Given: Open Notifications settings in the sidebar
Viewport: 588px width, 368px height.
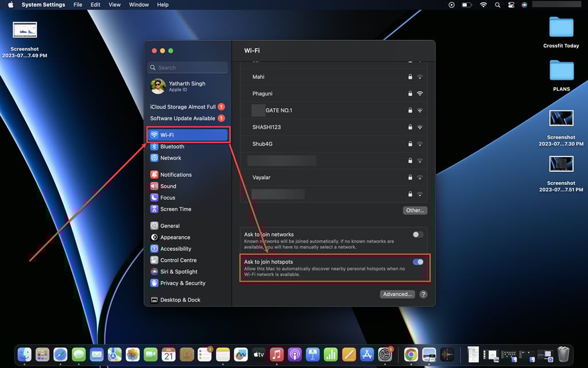Looking at the screenshot, I should pyautogui.click(x=171, y=175).
